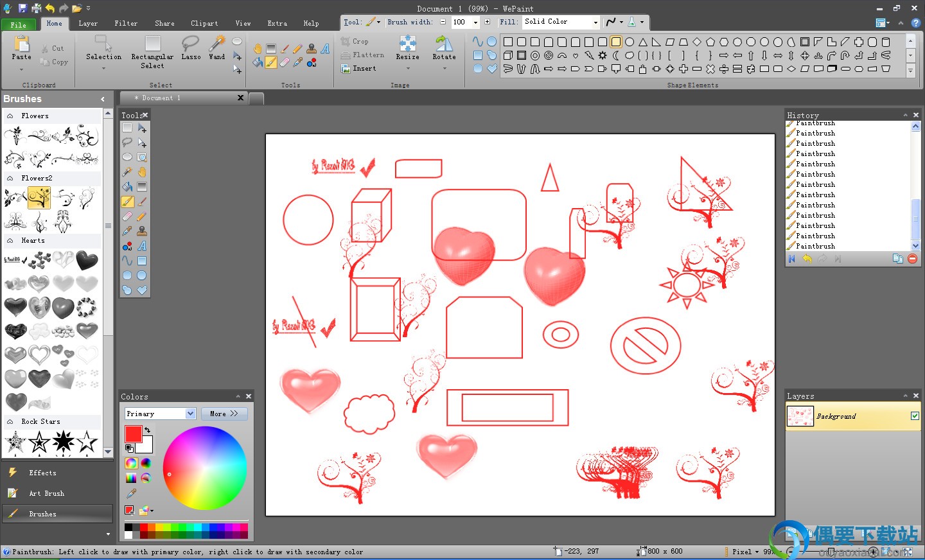Select the Hand pan tool in Tools panel
The height and width of the screenshot is (560, 925).
pos(142,172)
